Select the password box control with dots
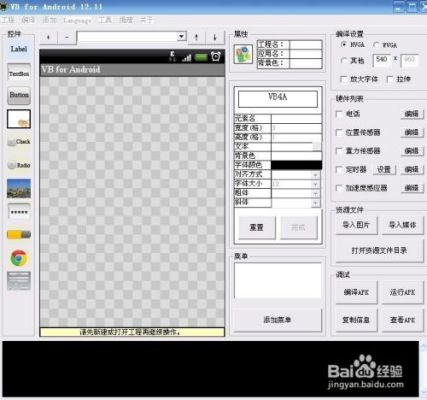The width and height of the screenshot is (427, 400). click(x=19, y=212)
